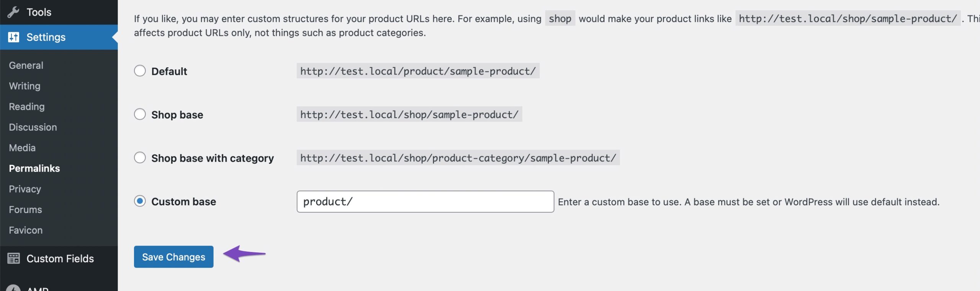
Task: Open the Privacy settings page
Action: click(x=25, y=189)
